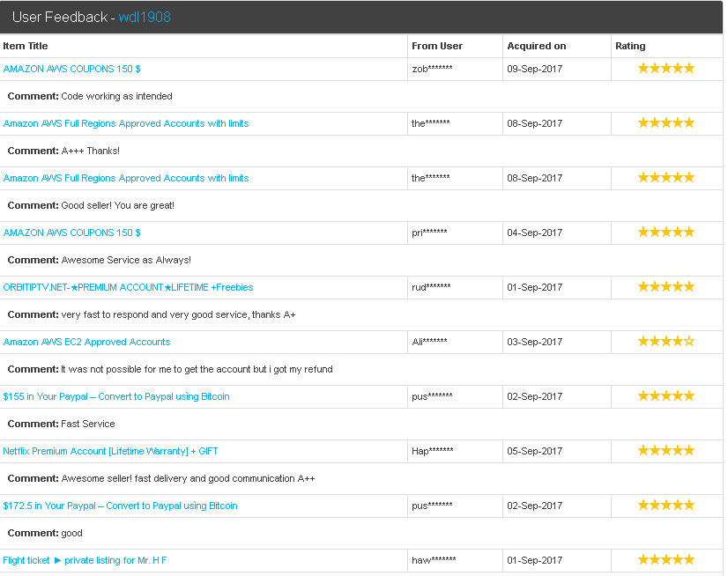728x576 pixels.
Task: Open the ORBITIPTV.NET Premium Account listing
Action: click(x=128, y=287)
